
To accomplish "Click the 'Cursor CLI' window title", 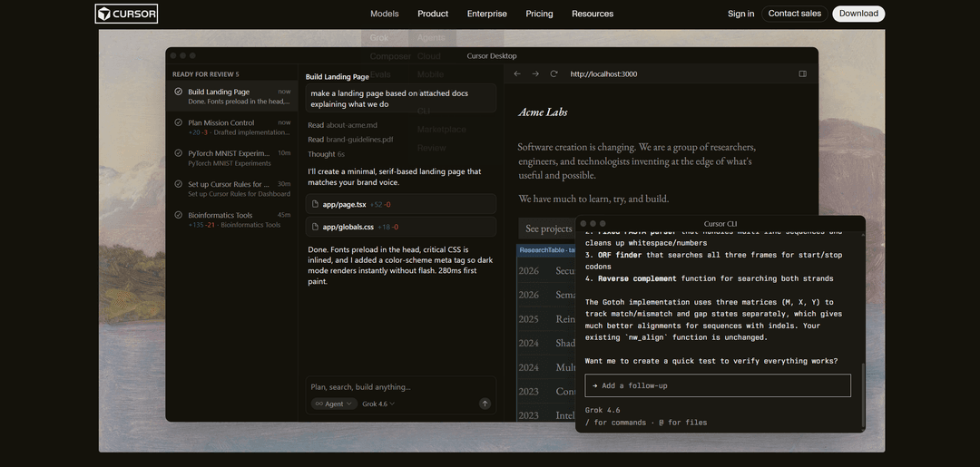I will [720, 223].
